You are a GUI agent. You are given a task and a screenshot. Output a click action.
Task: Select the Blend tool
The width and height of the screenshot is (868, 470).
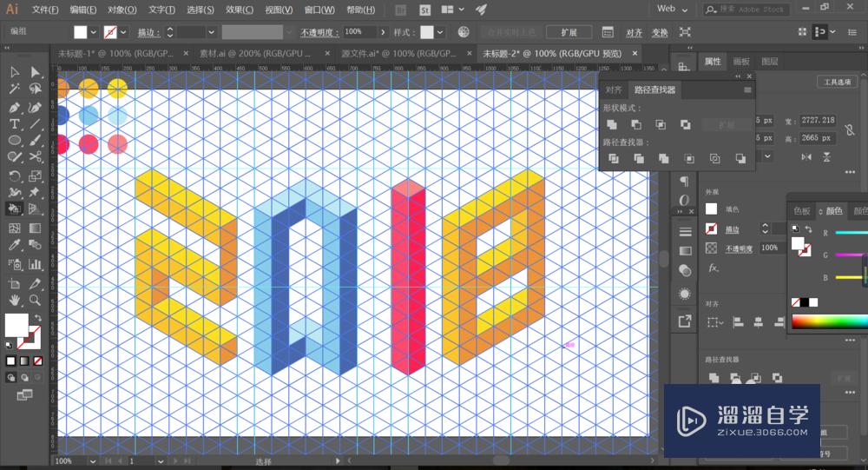pos(36,244)
